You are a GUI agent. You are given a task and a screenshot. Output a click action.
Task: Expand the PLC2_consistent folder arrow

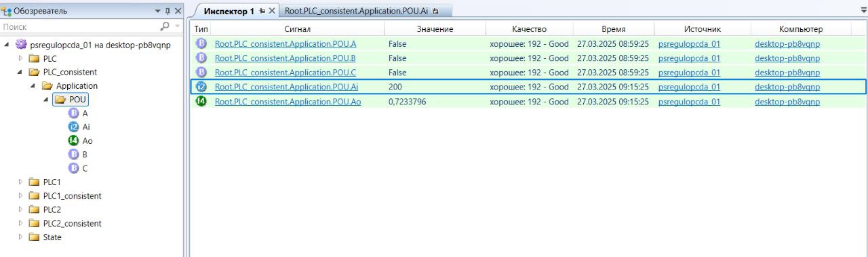[20, 223]
